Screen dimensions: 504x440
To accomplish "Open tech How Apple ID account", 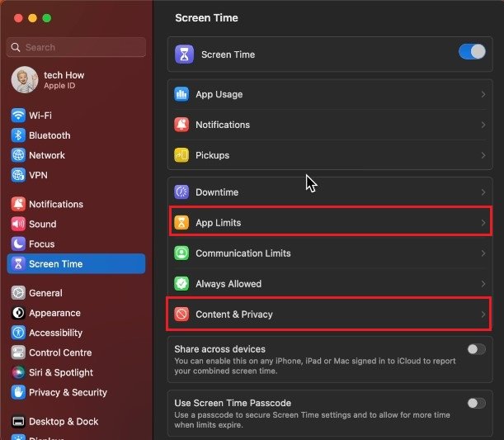I will tap(76, 80).
